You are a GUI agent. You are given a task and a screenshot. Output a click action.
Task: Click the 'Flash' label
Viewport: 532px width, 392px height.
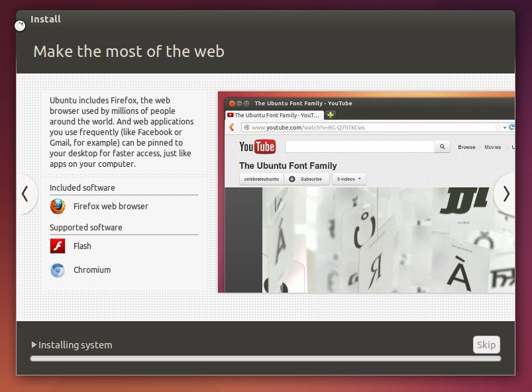click(x=82, y=246)
